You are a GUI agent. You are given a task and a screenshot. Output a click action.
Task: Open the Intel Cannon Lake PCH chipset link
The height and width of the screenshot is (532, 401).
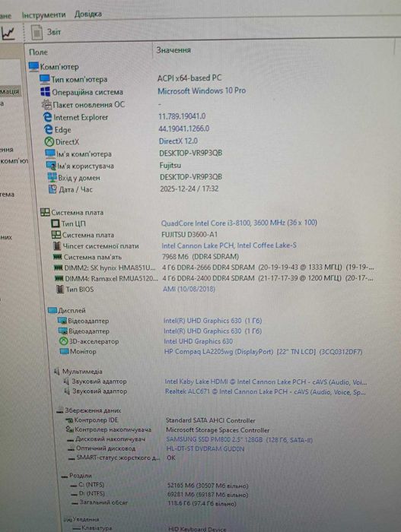coord(229,245)
